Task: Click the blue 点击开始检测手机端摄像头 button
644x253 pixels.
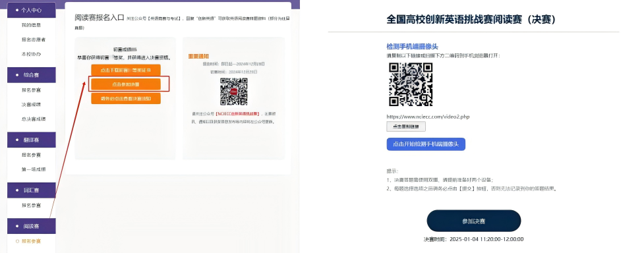Action: point(426,144)
